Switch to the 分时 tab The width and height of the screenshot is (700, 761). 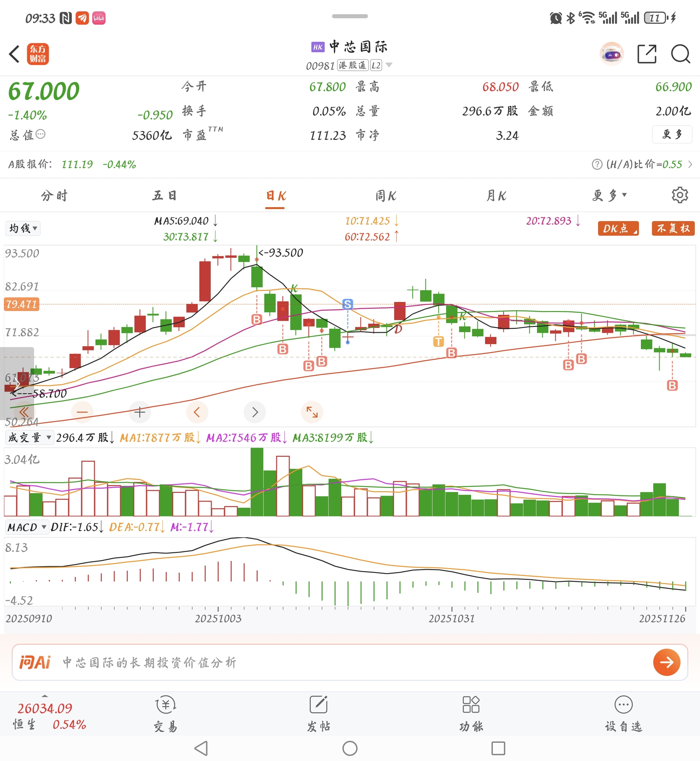coord(54,196)
